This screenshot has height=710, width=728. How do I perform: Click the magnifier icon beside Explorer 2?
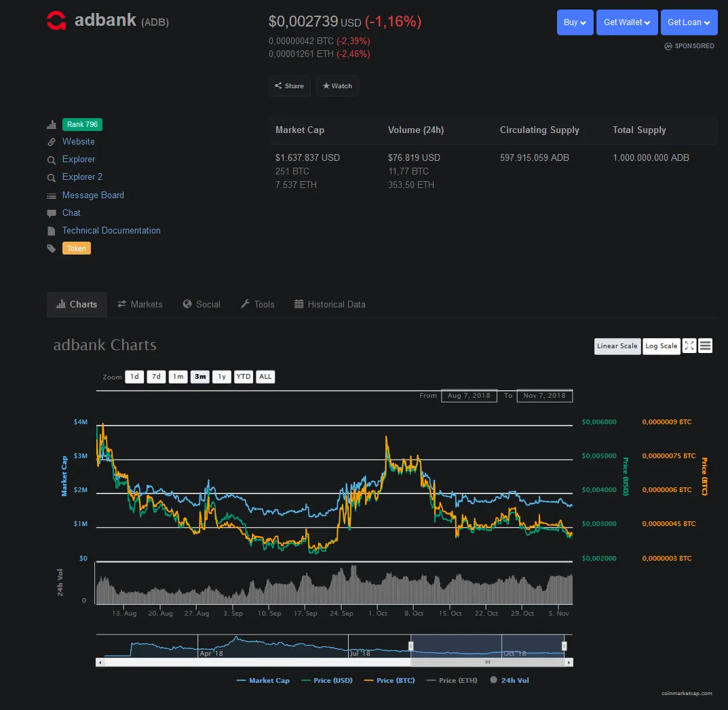(x=52, y=177)
